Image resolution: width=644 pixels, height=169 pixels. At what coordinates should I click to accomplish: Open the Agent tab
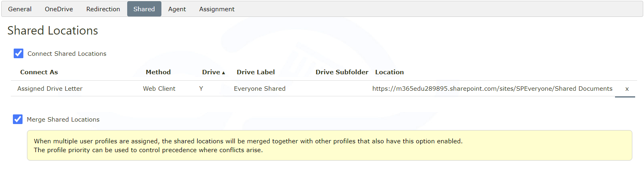pos(177,9)
